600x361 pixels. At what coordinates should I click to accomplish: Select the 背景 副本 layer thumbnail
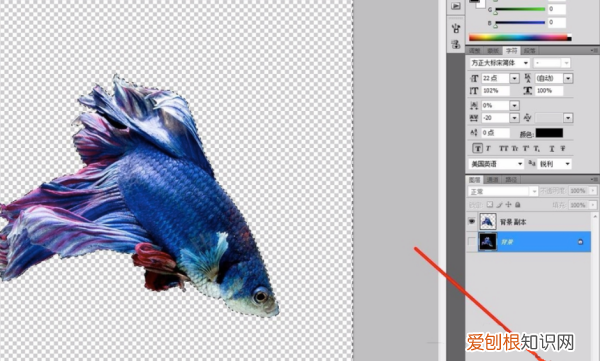(x=488, y=222)
